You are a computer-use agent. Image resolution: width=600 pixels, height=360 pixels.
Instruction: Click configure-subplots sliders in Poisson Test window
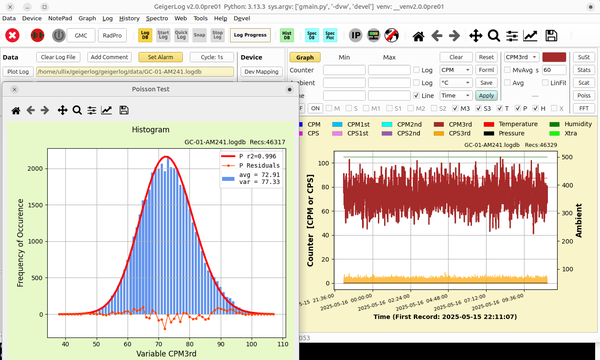[91, 111]
